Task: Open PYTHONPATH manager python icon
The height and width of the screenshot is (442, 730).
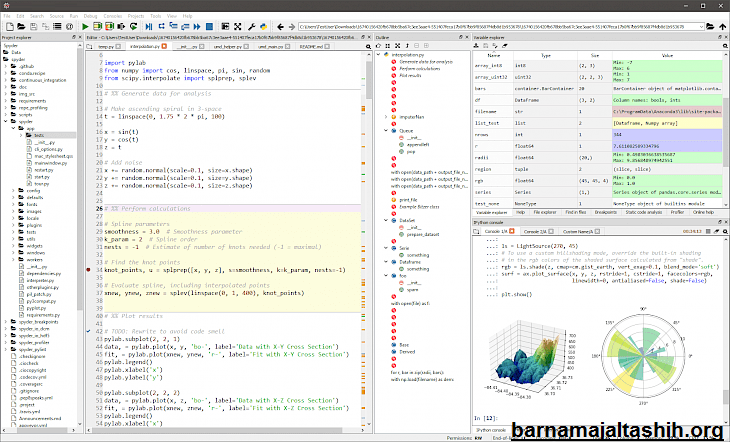Action: (x=264, y=27)
